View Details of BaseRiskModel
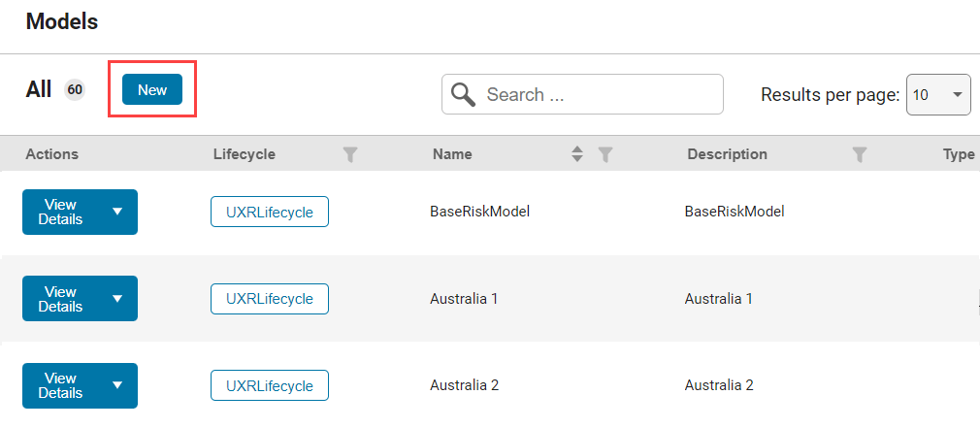The height and width of the screenshot is (428, 980). coord(60,212)
